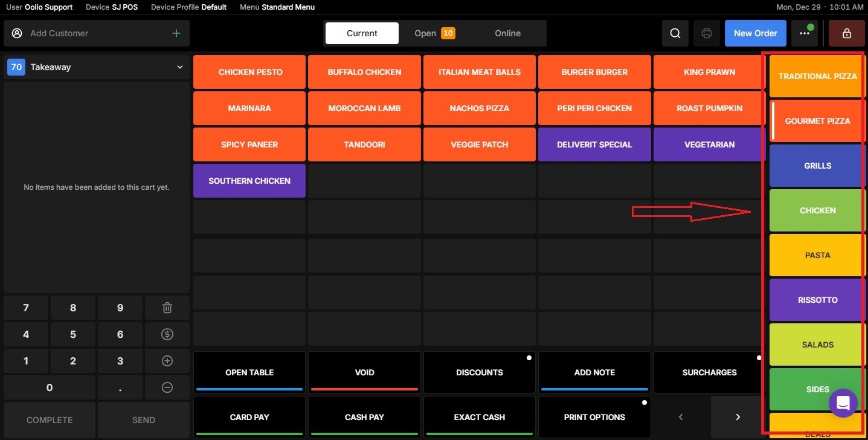The width and height of the screenshot is (868, 440).
Task: Select the GOURMET PIZZA category
Action: point(817,121)
